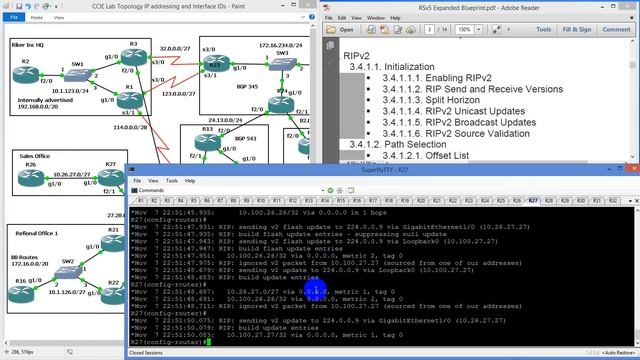640x360 pixels.
Task: Click the Paint canvas horizontal scrollbar
Action: [x=65, y=343]
